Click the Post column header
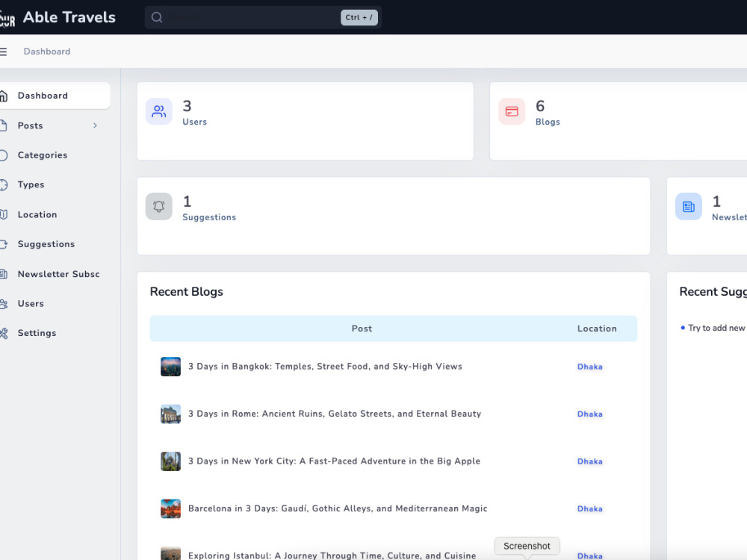The image size is (747, 560). 362,329
